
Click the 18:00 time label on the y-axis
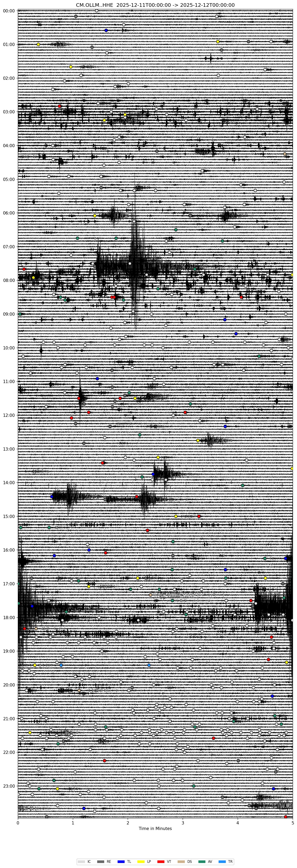tap(9, 617)
